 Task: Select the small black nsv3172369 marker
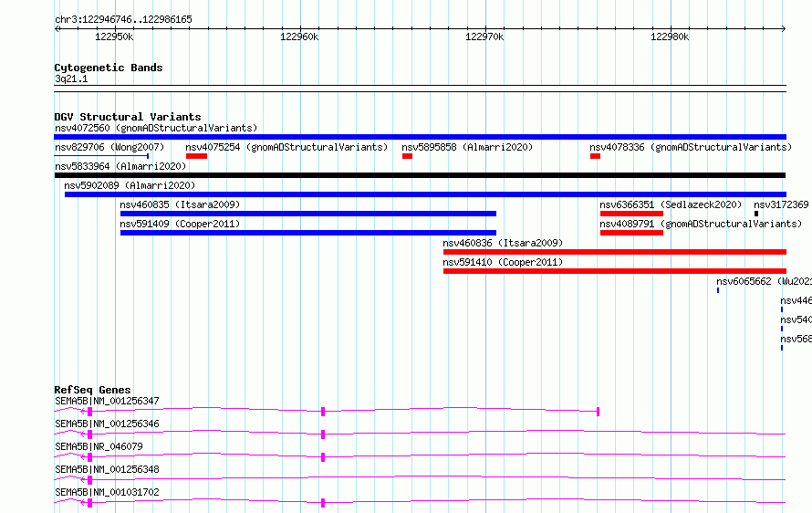[x=756, y=214]
